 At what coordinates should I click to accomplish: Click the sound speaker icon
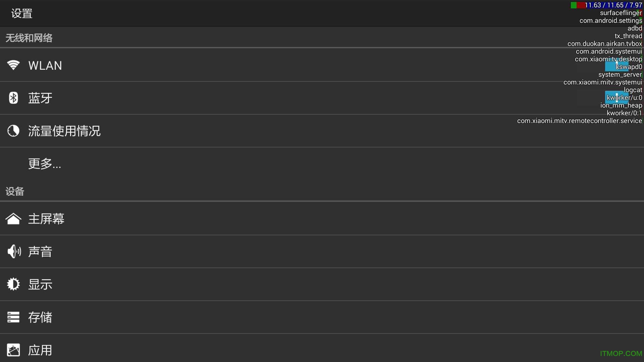tap(14, 251)
